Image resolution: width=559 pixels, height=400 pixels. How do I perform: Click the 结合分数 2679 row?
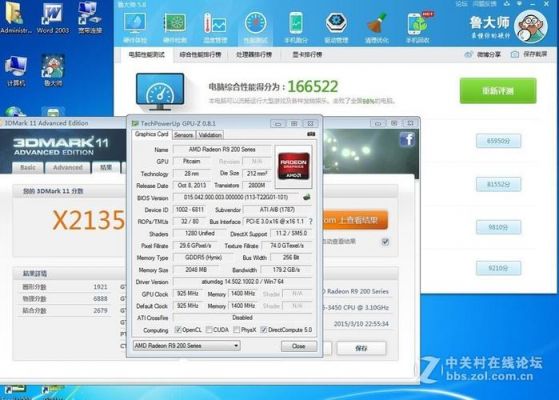coord(65,311)
